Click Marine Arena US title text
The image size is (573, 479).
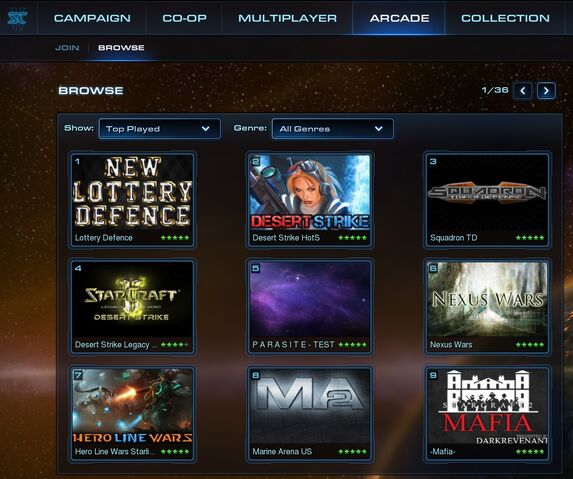click(x=282, y=452)
